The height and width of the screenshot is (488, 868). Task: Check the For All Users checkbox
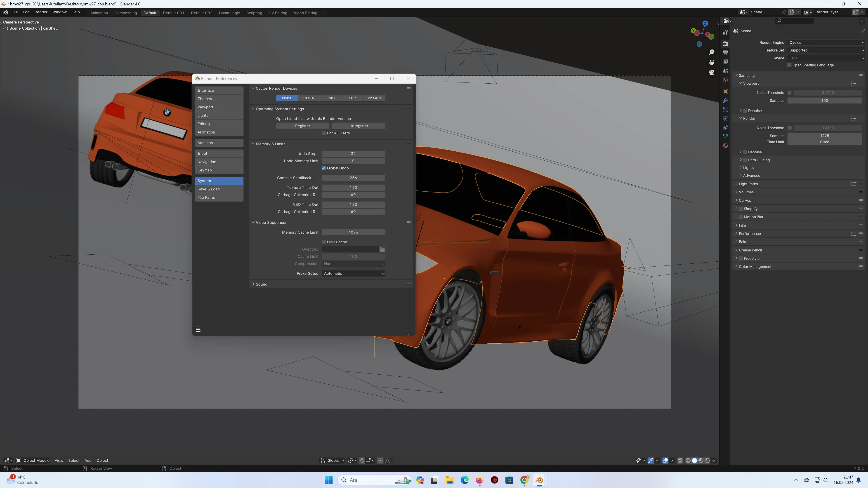(324, 133)
